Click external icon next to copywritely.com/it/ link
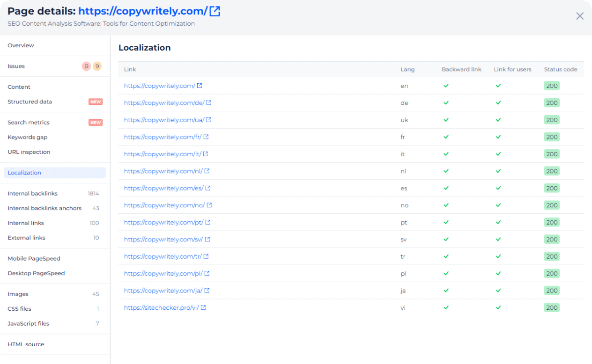592x364 pixels. coord(206,154)
